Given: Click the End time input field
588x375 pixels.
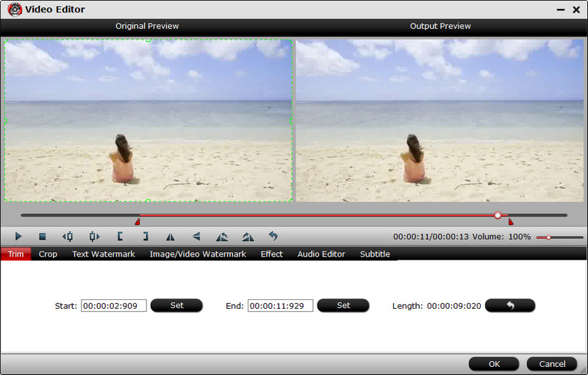Looking at the screenshot, I should pos(280,306).
